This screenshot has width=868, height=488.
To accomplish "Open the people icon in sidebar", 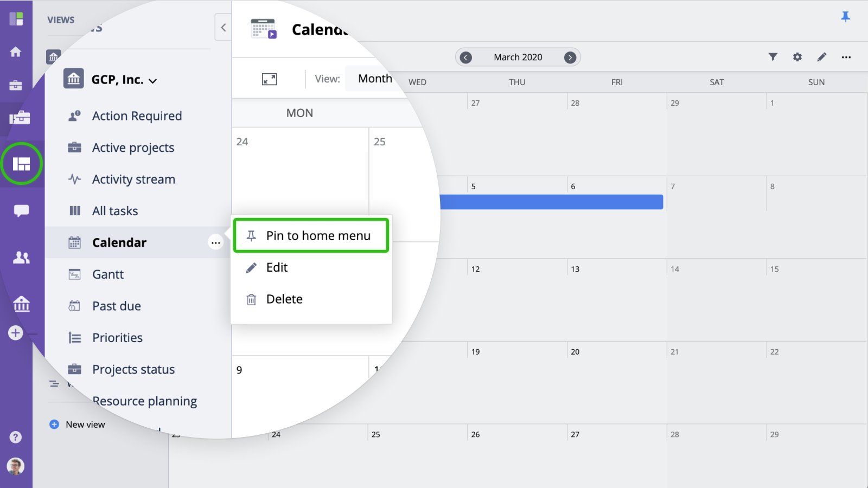I will pos(21,258).
